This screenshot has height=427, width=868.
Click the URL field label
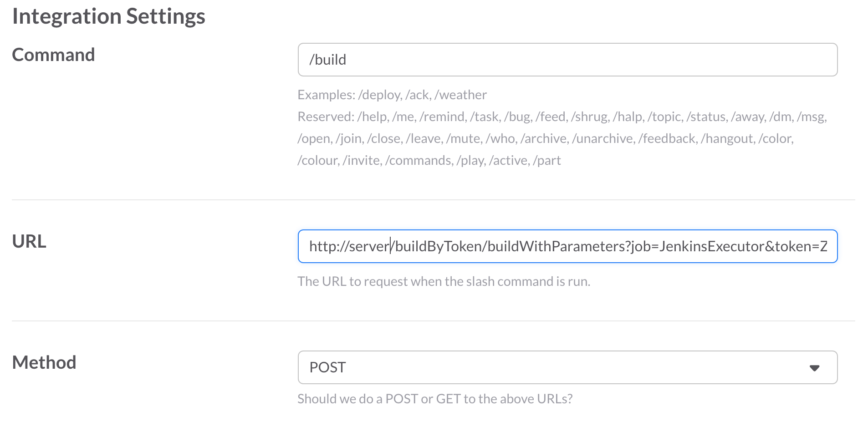click(x=29, y=242)
